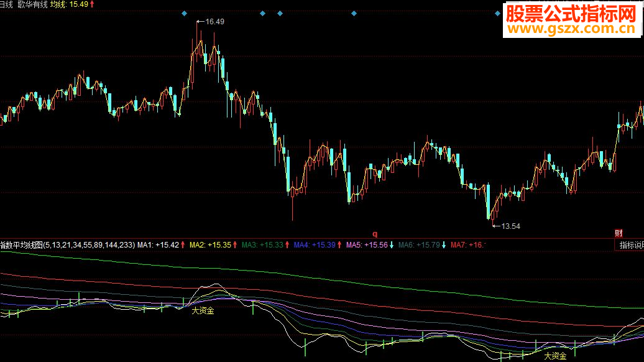Click the 歌华有线 stock name
This screenshot has width=644, height=362.
click(x=33, y=4)
